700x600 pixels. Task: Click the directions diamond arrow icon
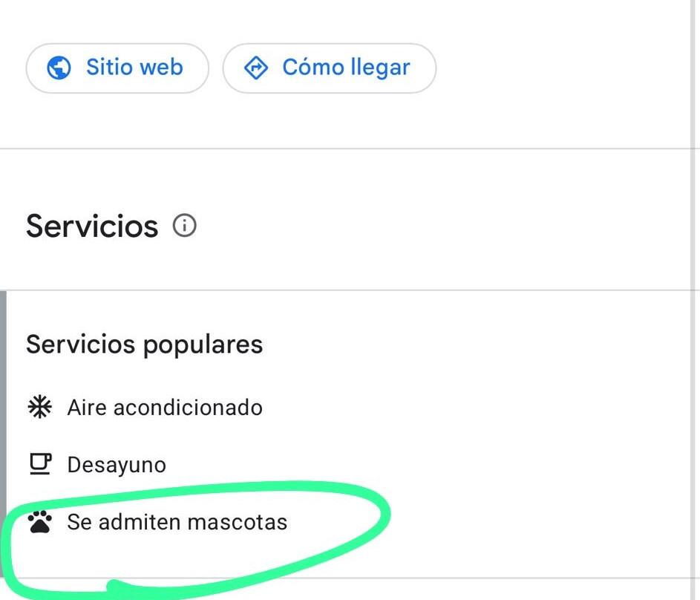click(x=256, y=68)
